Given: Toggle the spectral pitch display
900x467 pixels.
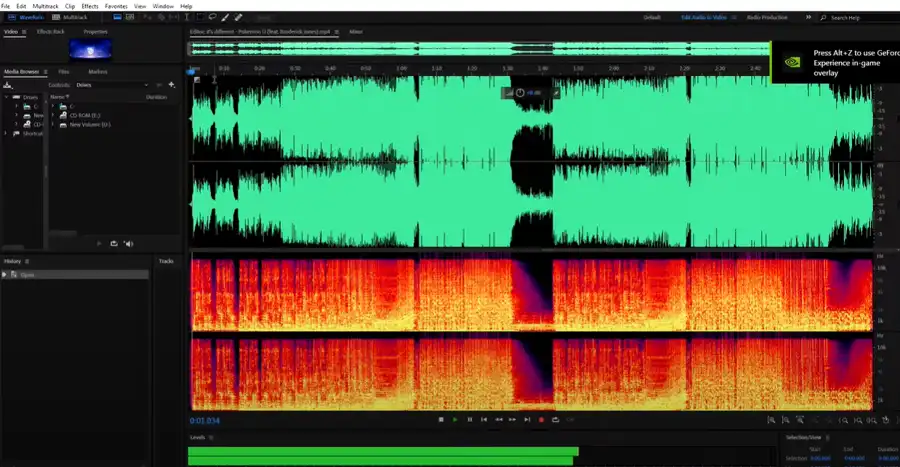Looking at the screenshot, I should [130, 17].
